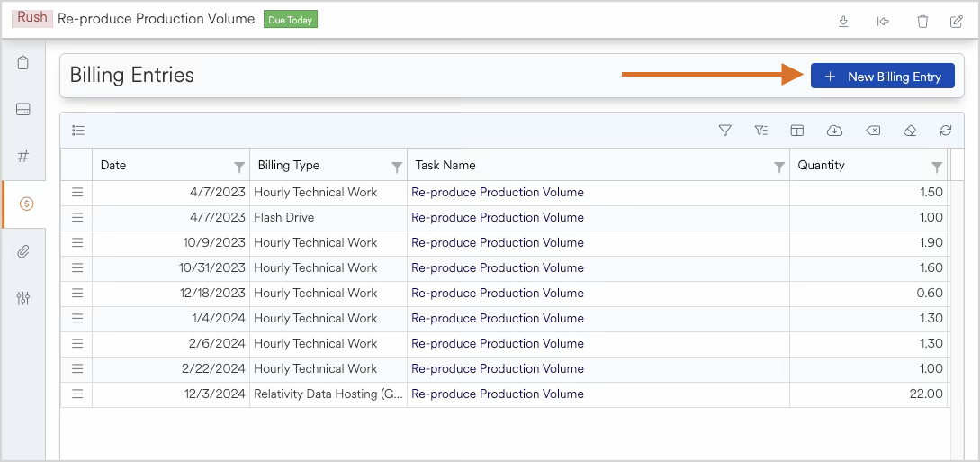
Task: Open task link in the 2/22/2024 row
Action: [498, 369]
